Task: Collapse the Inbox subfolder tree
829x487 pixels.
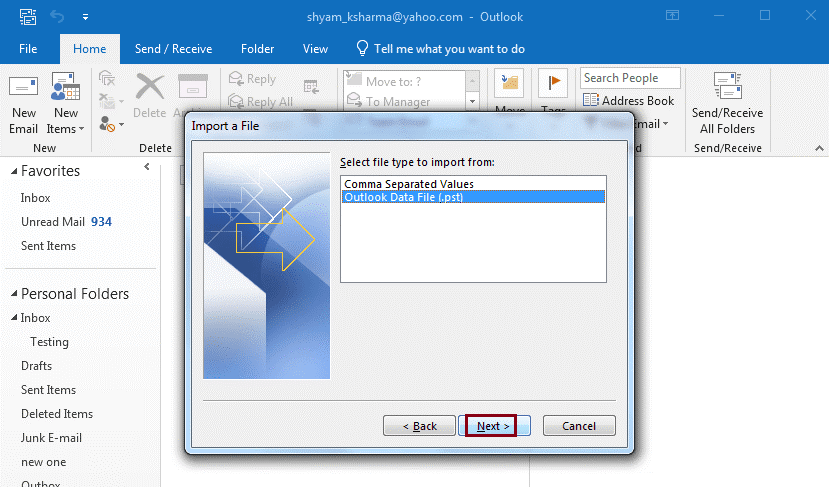Action: (14, 317)
